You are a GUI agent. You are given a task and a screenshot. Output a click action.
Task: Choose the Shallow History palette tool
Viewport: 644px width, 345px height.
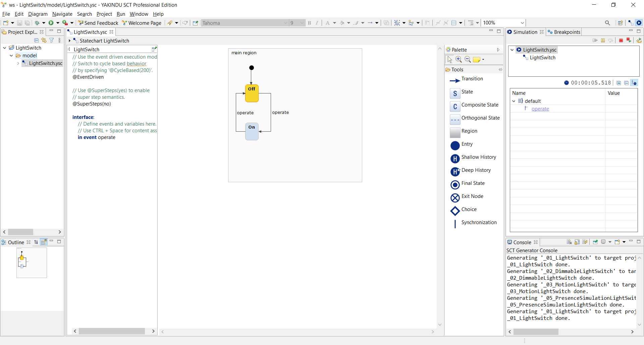pos(478,157)
